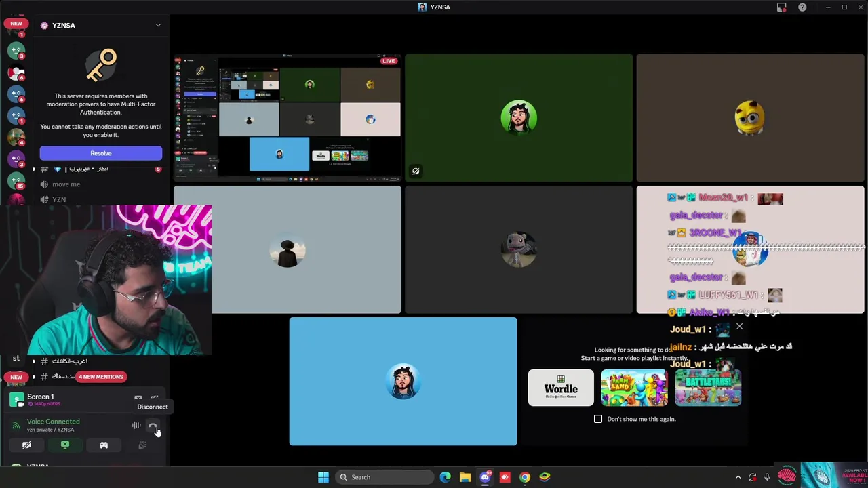Open green server icon with badge 3
Screen dimensions: 868x488
click(16, 50)
